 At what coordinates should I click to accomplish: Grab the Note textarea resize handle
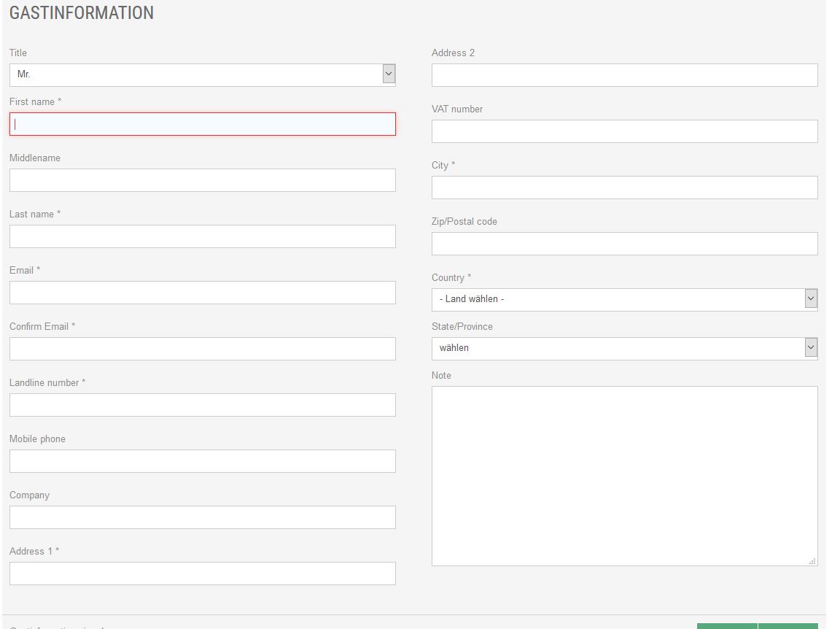pyautogui.click(x=812, y=561)
